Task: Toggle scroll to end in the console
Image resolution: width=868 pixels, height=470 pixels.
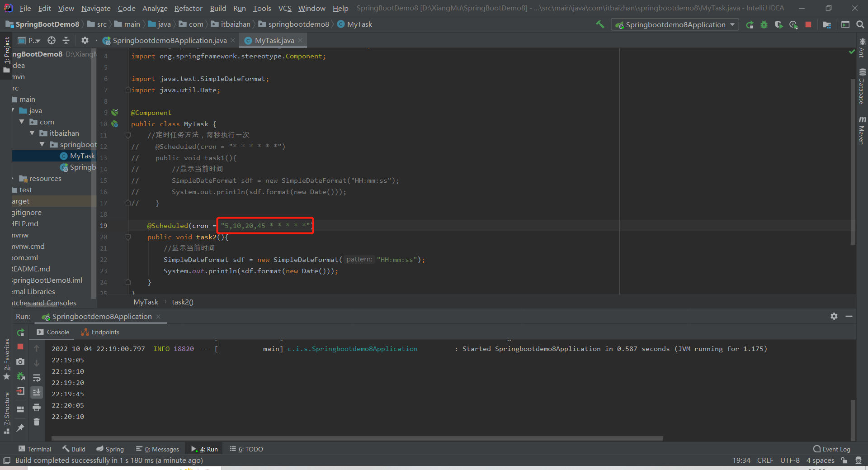Action: (37, 392)
